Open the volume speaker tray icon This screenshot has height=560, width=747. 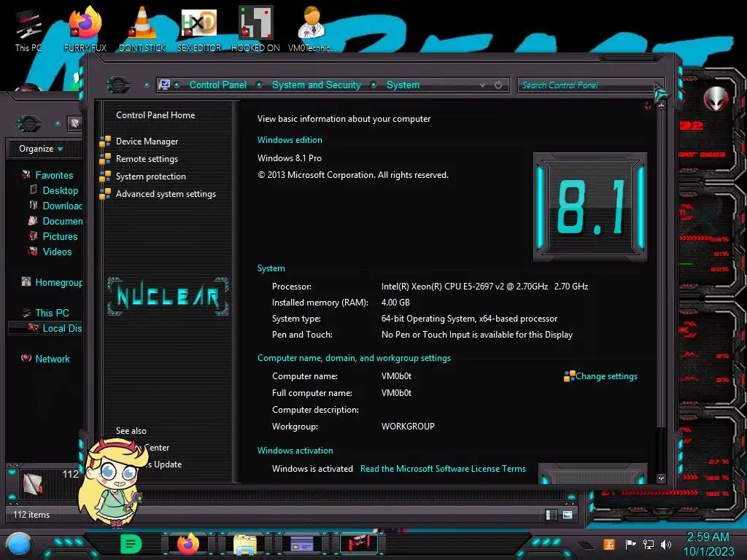point(666,544)
